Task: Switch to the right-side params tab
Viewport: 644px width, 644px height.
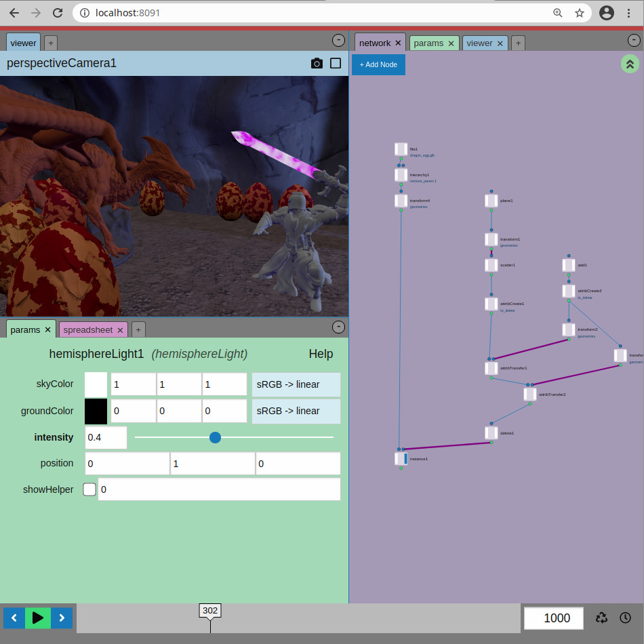Action: [x=428, y=43]
